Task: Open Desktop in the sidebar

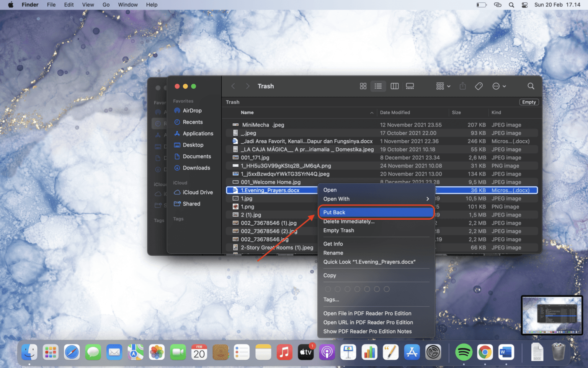Action: click(x=193, y=145)
